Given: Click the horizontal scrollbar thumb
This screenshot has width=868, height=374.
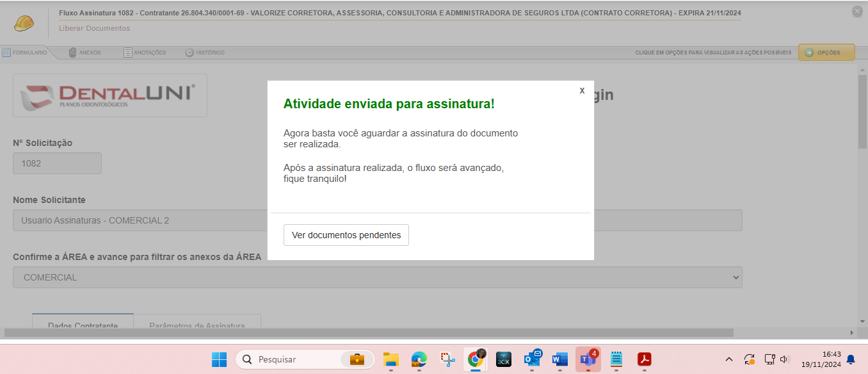Looking at the screenshot, I should (x=369, y=333).
